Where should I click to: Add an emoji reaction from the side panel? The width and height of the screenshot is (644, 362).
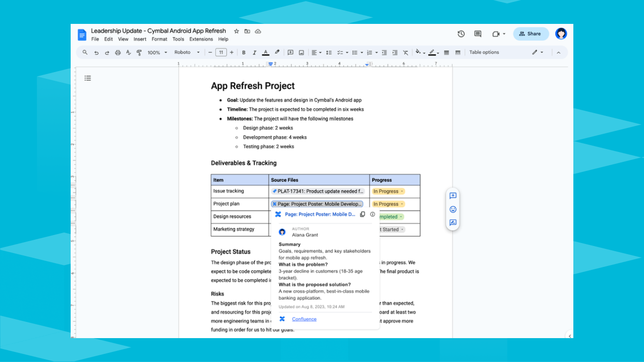[452, 209]
